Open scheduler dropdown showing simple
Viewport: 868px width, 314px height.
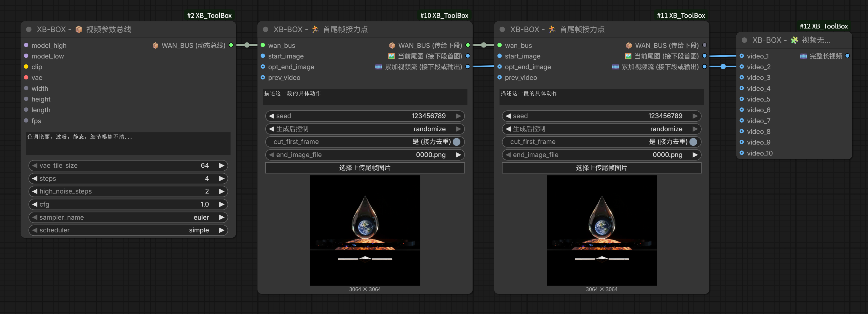128,230
